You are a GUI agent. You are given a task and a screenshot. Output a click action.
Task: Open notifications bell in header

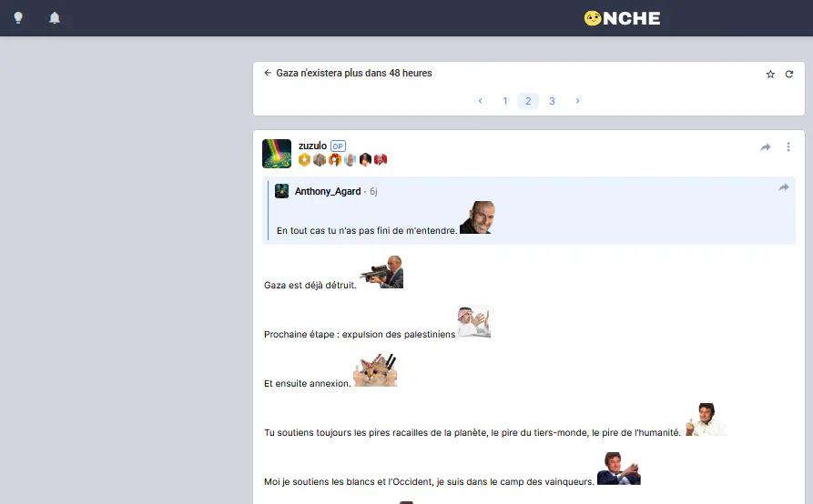55,18
